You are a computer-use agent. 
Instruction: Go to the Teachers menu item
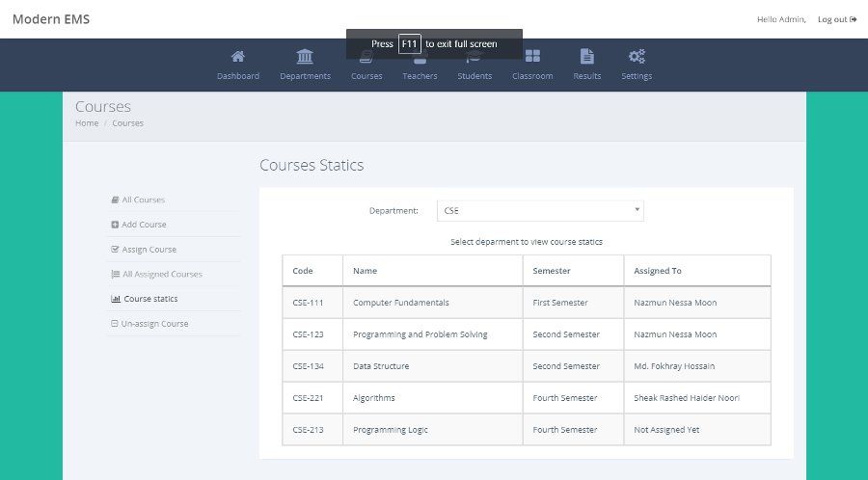420,75
